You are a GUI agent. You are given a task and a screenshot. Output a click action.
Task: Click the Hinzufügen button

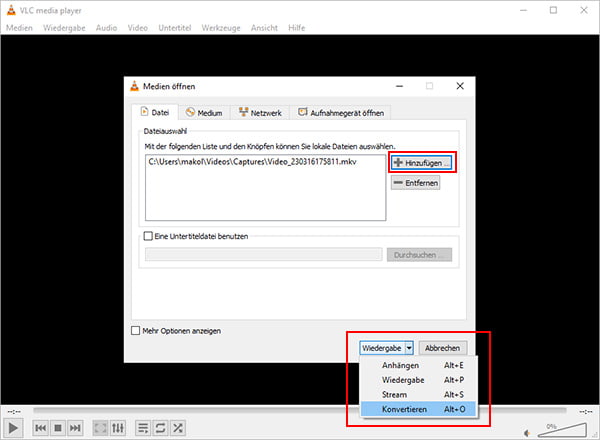tap(421, 163)
